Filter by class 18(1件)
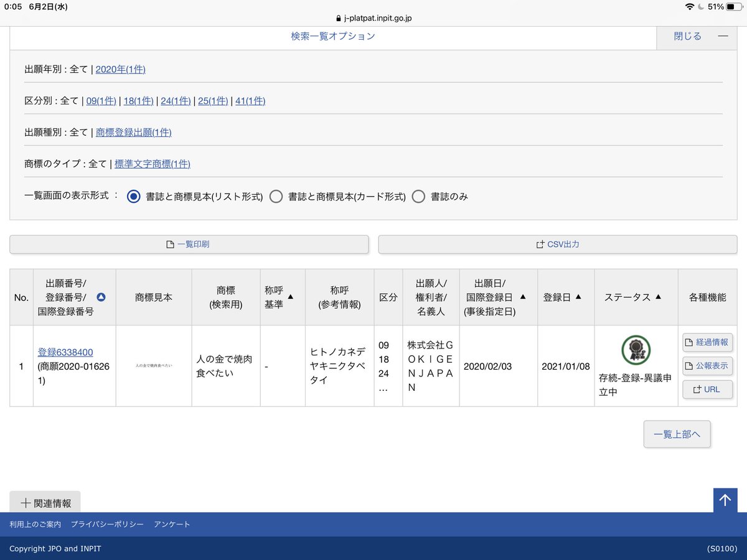Viewport: 747px width, 560px height. coord(139,101)
